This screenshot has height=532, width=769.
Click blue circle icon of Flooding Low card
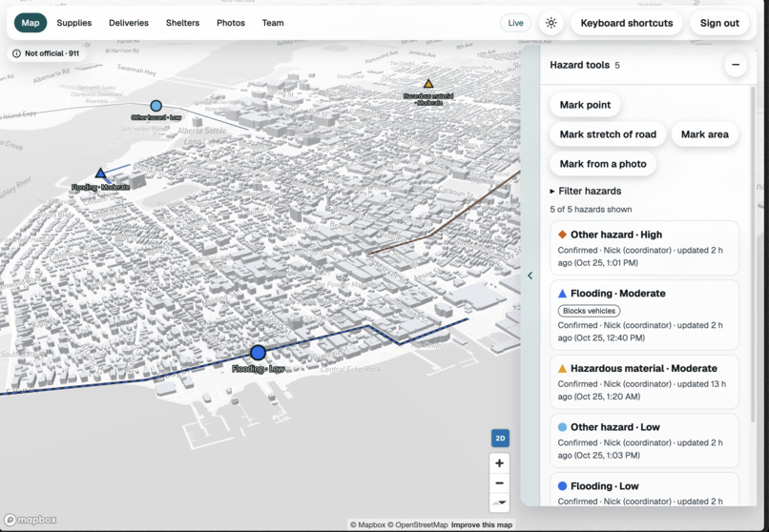(x=563, y=486)
